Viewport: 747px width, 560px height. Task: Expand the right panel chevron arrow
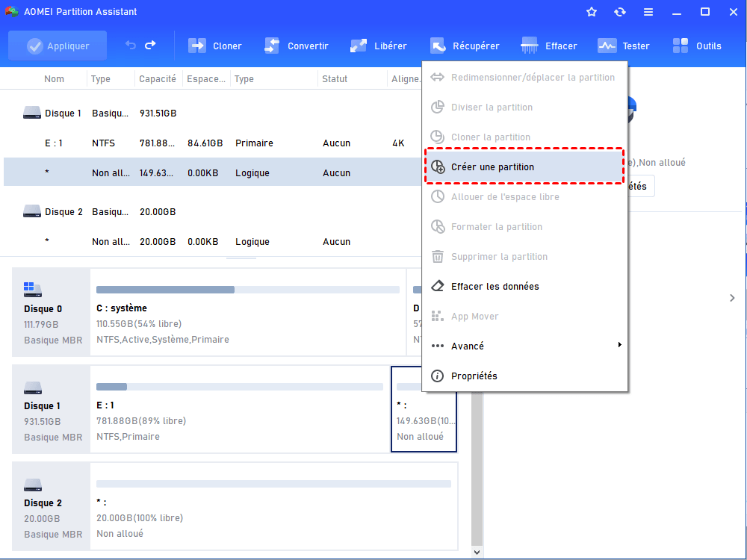point(731,298)
